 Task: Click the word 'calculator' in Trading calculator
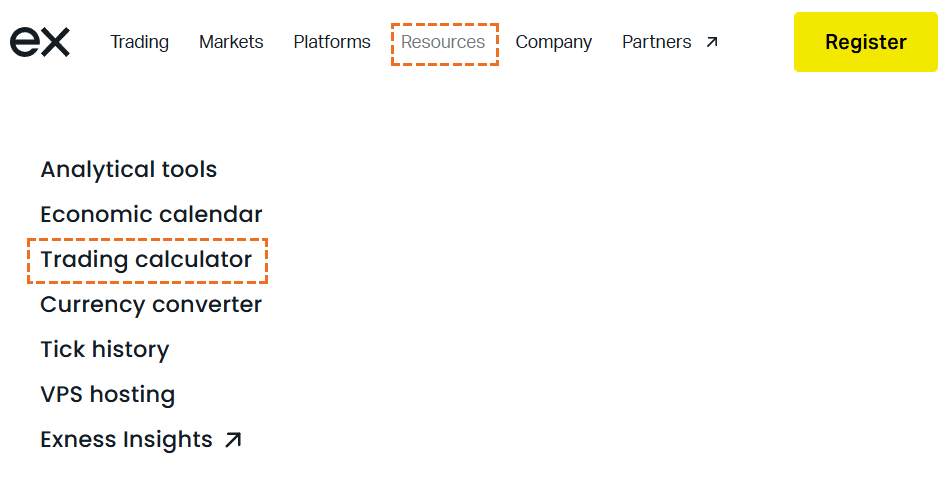pyautogui.click(x=194, y=260)
